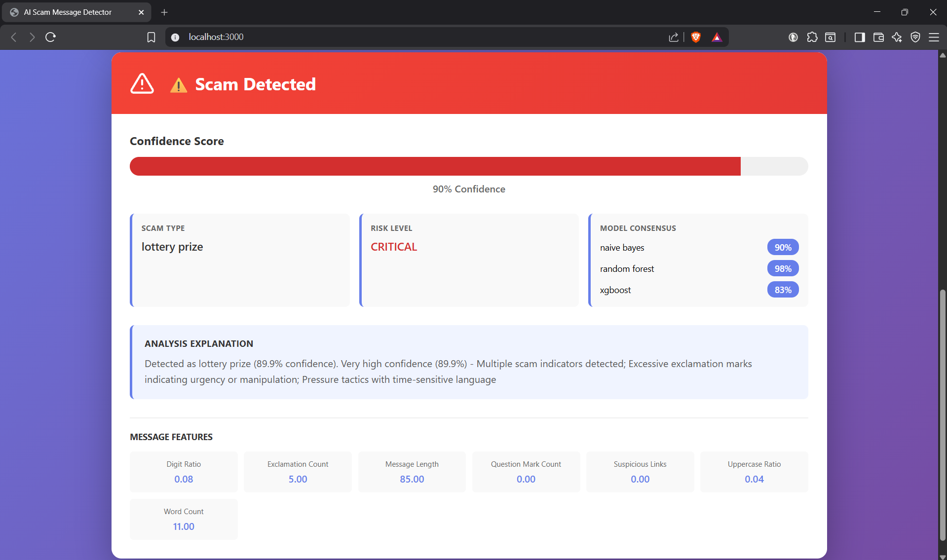
Task: Open Leo AI sparkle icon
Action: [897, 37]
